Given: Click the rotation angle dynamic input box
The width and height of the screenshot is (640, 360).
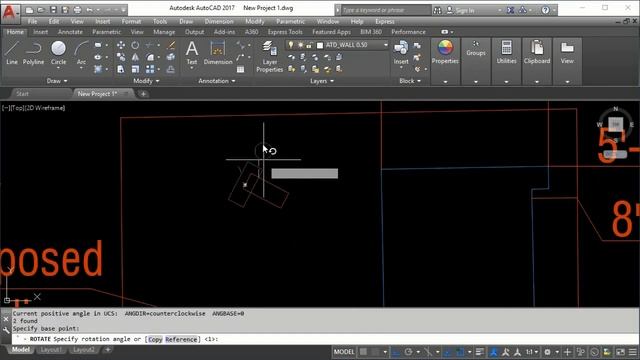Looking at the screenshot, I should point(304,173).
